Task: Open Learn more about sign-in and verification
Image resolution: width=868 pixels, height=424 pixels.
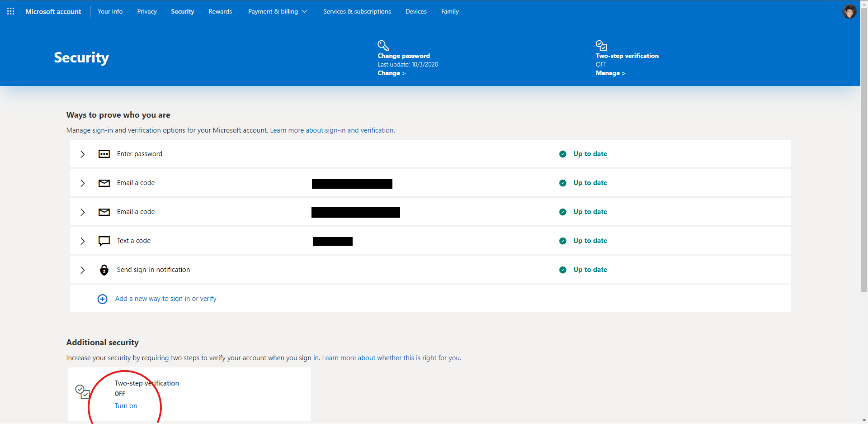Action: coord(332,130)
